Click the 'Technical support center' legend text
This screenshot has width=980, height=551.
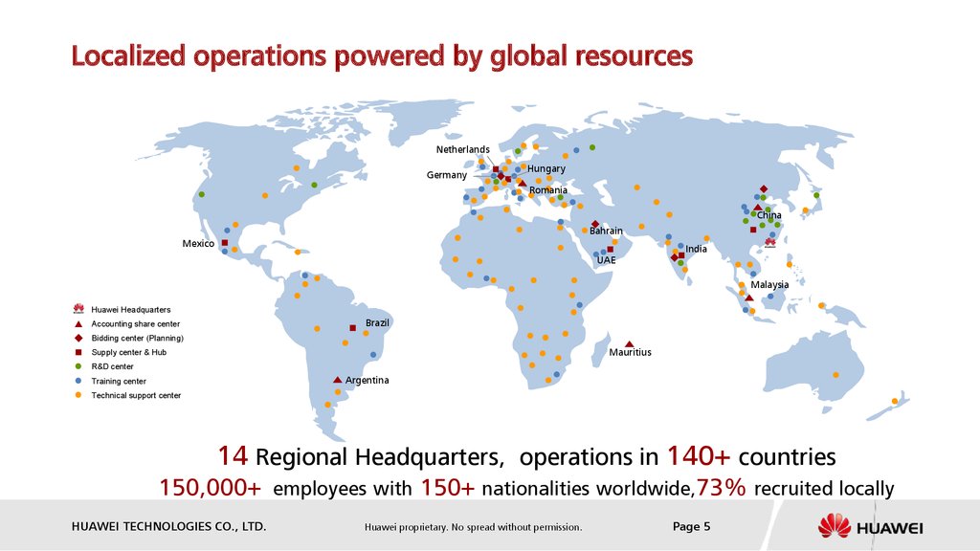point(136,395)
